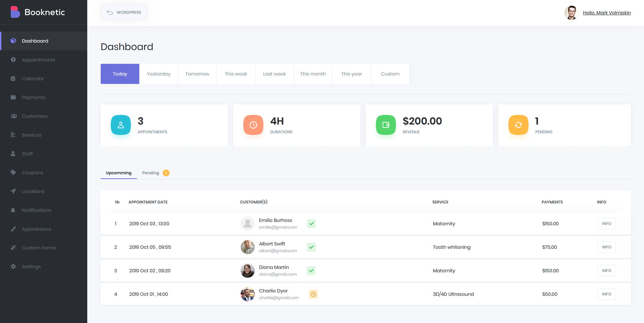Open the Payments section from the sidebar
Image resolution: width=644 pixels, height=323 pixels.
pos(13,97)
